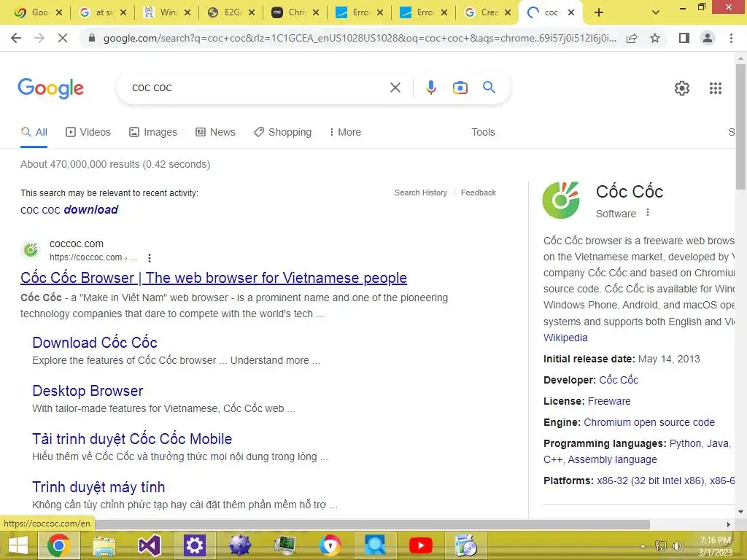Switch to News results tab

coord(216,132)
